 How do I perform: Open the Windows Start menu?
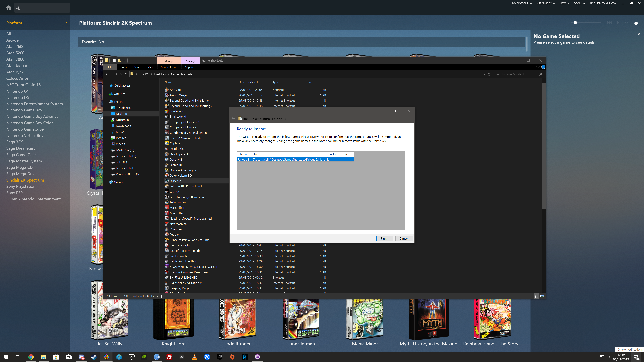point(6,357)
